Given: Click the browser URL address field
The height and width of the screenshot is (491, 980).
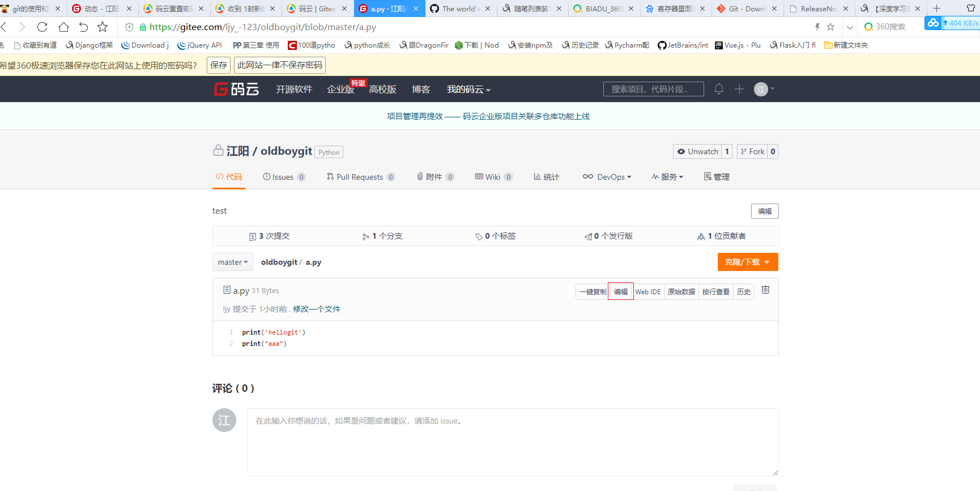Looking at the screenshot, I should 476,27.
